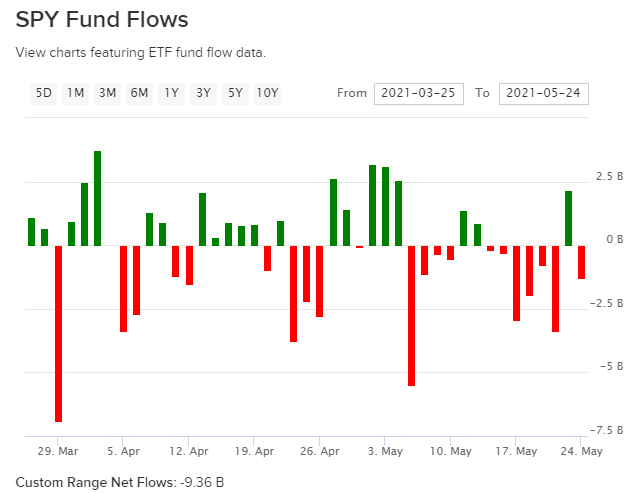
Task: Click the To date field 2021-05-24
Action: click(x=543, y=93)
